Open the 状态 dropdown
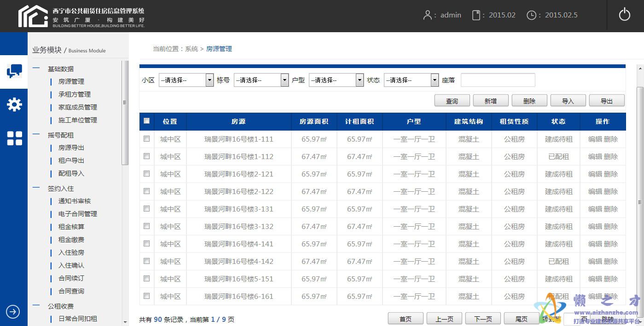 click(x=411, y=80)
